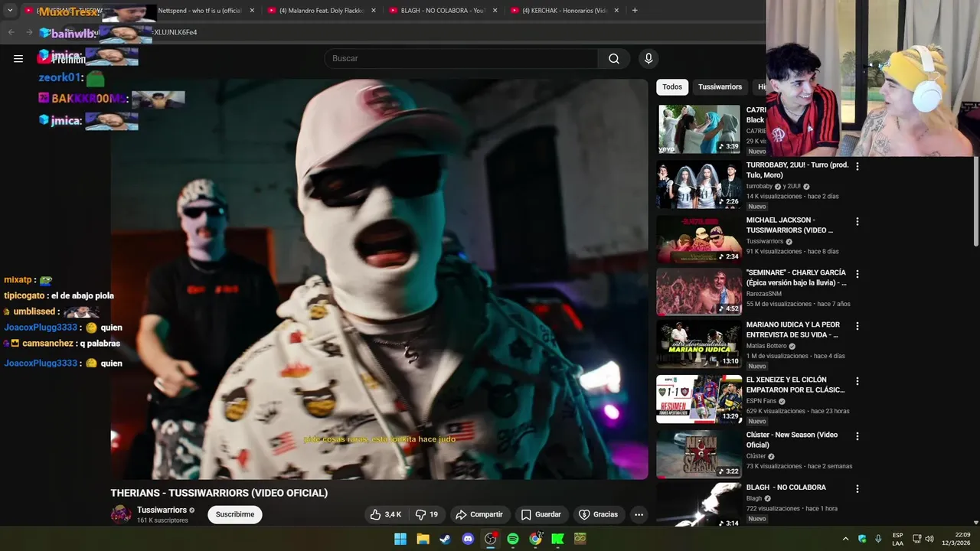The width and height of the screenshot is (980, 551).
Task: Open options for MARIANO IUDICA video
Action: (x=857, y=326)
